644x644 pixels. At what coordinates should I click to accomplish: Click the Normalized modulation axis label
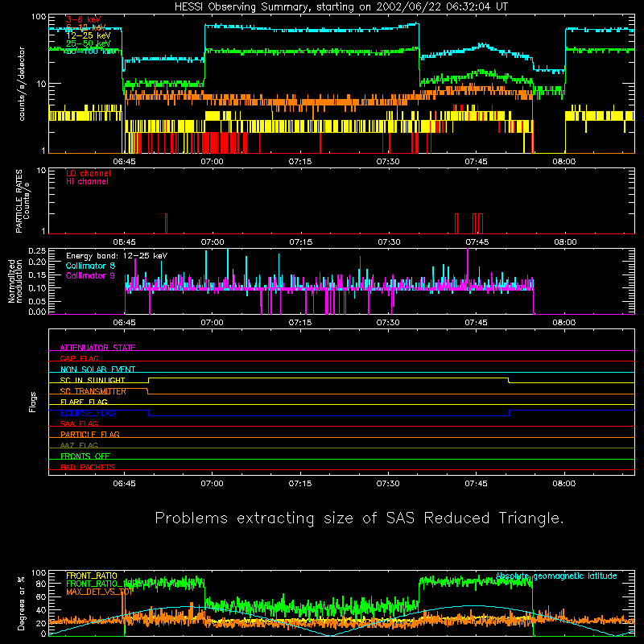point(15,281)
